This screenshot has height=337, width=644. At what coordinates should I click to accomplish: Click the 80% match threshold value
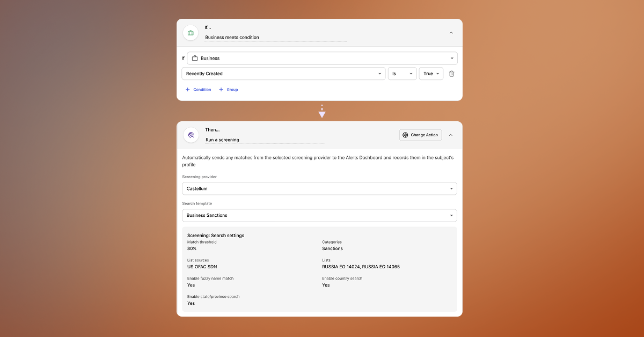(192, 248)
